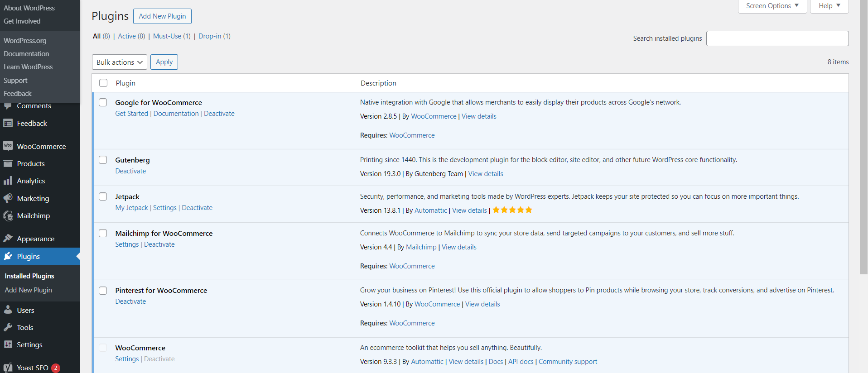Click the Yoast SEO icon
This screenshot has height=373, width=868.
(8, 368)
